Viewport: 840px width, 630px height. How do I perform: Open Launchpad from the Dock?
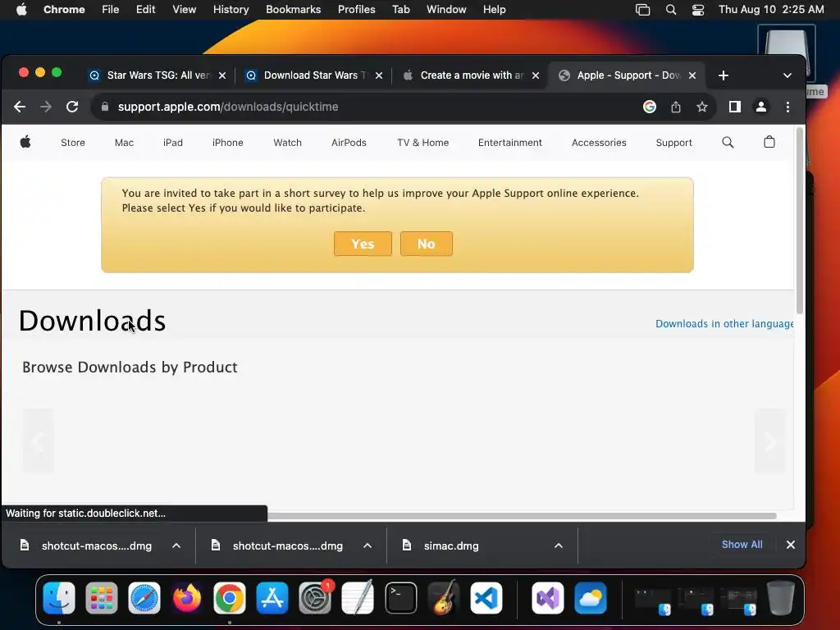coord(101,598)
